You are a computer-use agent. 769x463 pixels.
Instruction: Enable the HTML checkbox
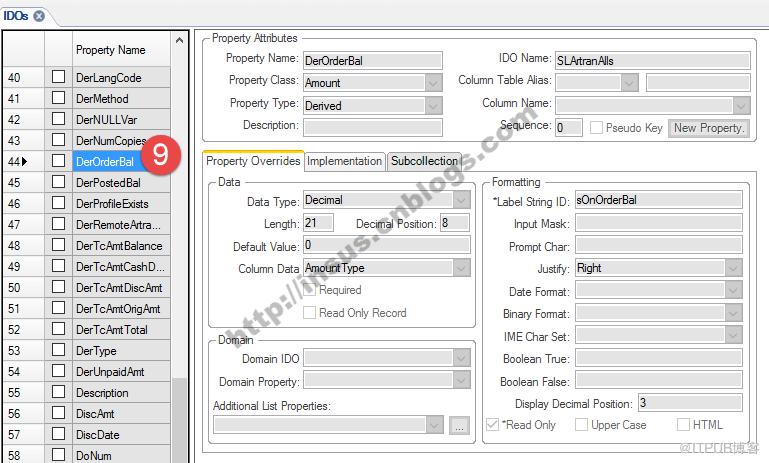[x=683, y=424]
